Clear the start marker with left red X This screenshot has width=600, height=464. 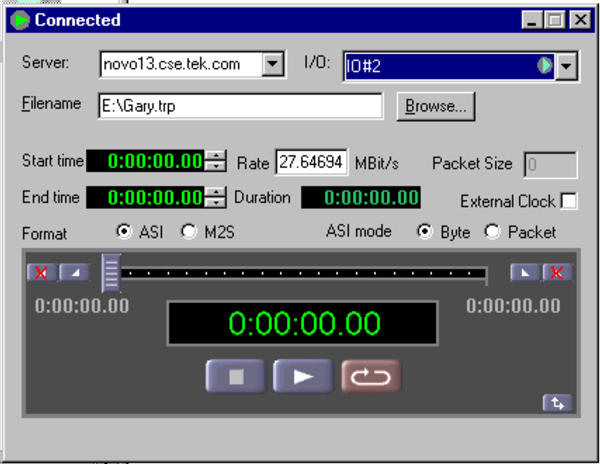click(42, 273)
